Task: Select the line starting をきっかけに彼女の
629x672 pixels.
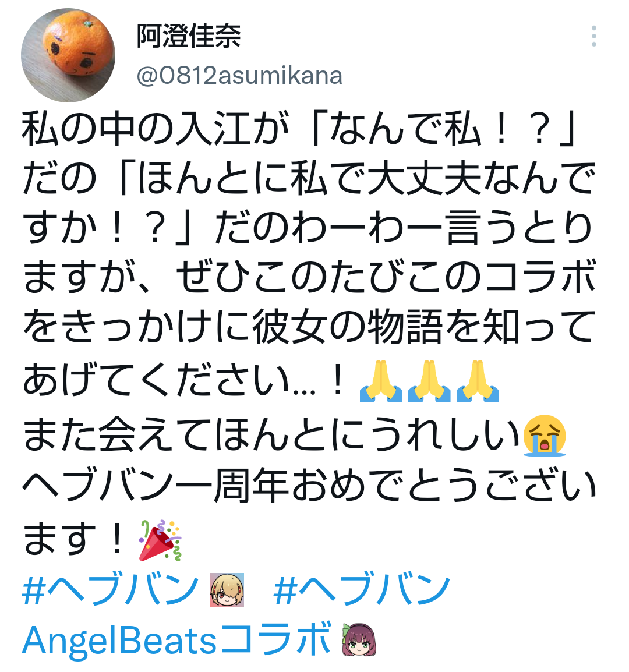Action: tap(309, 327)
